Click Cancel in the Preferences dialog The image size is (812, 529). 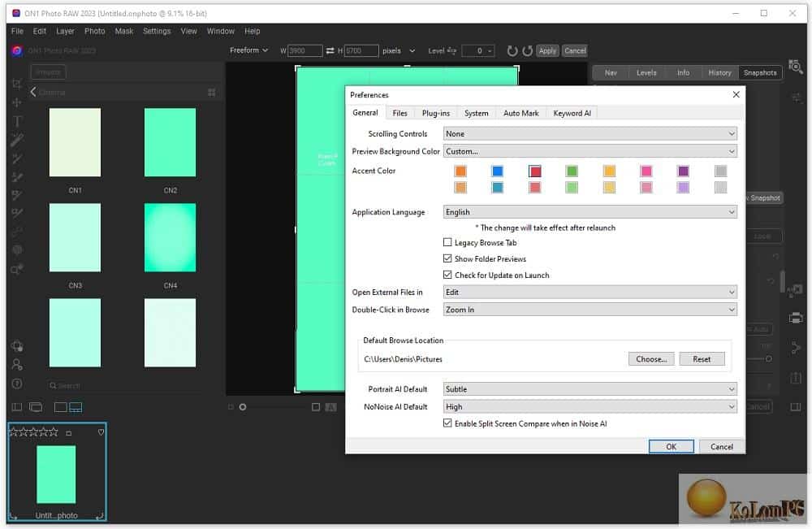pyautogui.click(x=722, y=447)
